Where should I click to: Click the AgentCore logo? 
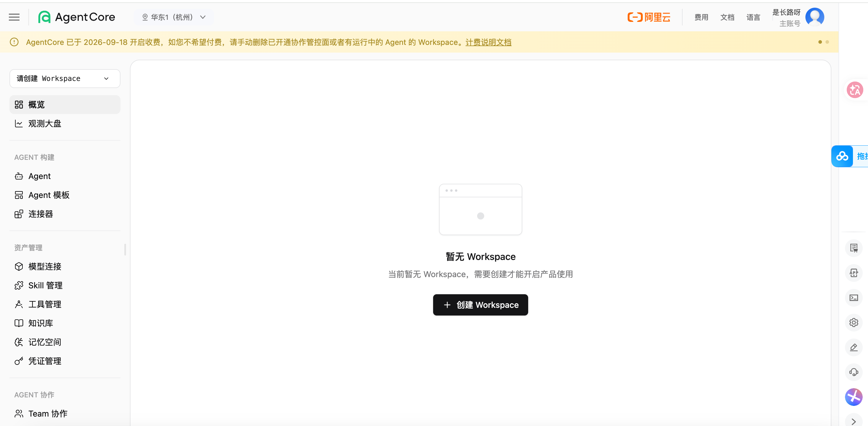(76, 17)
